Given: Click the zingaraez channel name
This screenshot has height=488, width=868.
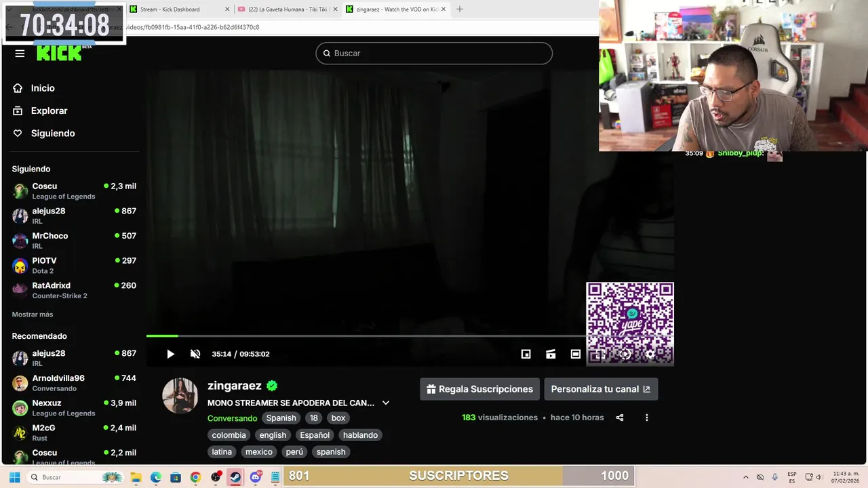Looking at the screenshot, I should click(x=235, y=386).
